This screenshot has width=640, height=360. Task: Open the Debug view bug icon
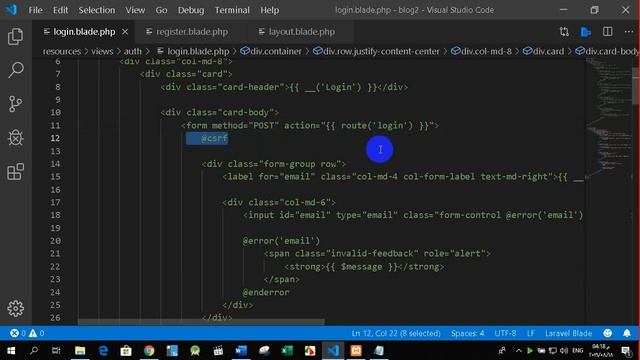pos(16,138)
